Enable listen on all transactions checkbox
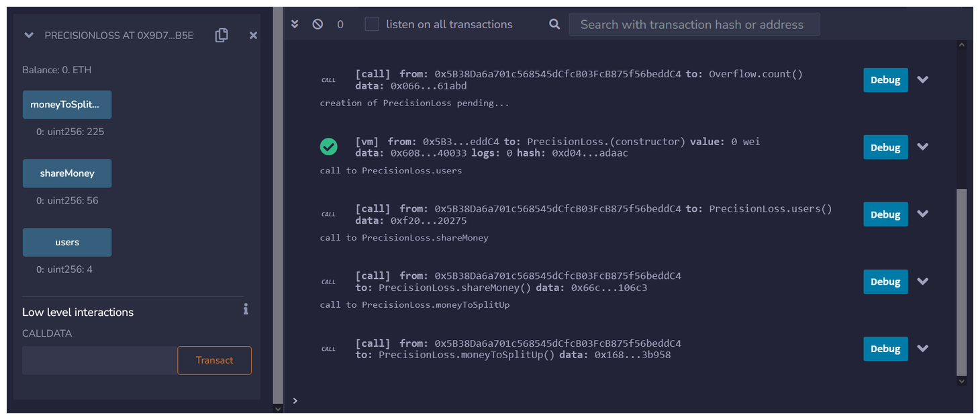The width and height of the screenshot is (980, 420). tap(372, 24)
